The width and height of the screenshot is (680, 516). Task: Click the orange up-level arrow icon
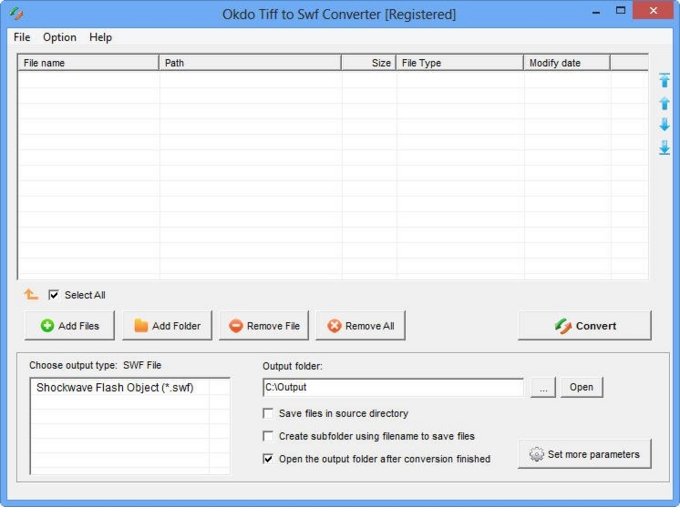click(x=31, y=294)
